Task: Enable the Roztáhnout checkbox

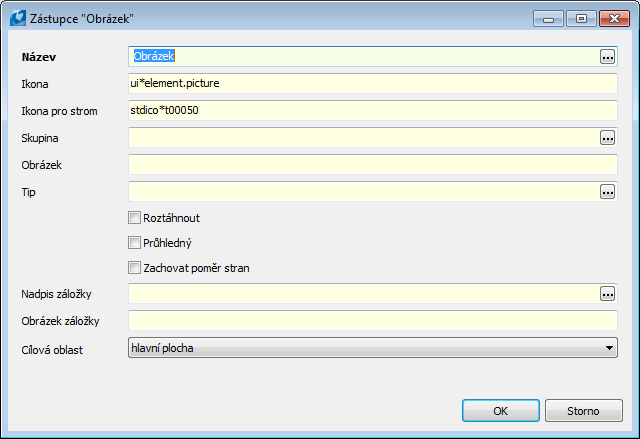Action: [134, 217]
